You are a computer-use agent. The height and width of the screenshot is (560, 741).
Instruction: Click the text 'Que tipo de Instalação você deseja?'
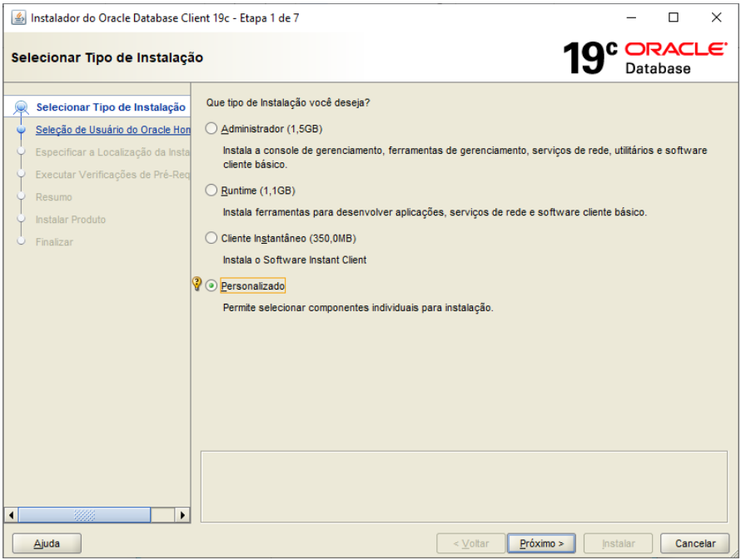click(x=288, y=102)
